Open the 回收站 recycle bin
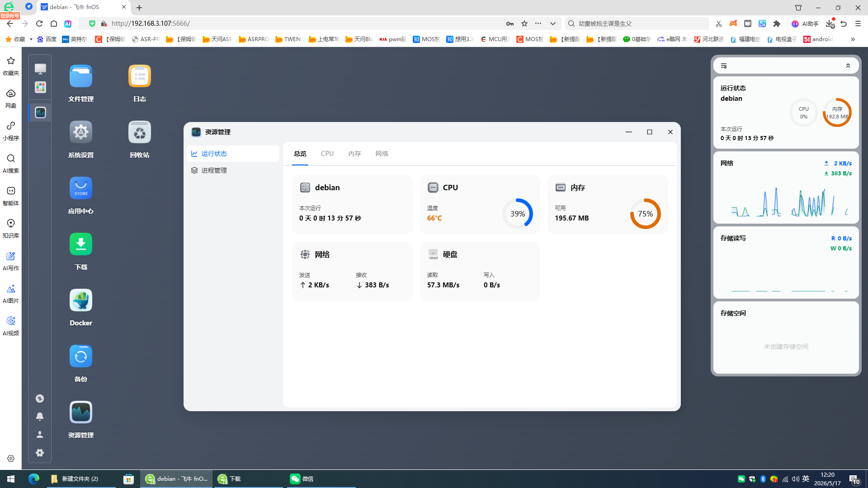This screenshot has width=868, height=488. pyautogui.click(x=140, y=132)
